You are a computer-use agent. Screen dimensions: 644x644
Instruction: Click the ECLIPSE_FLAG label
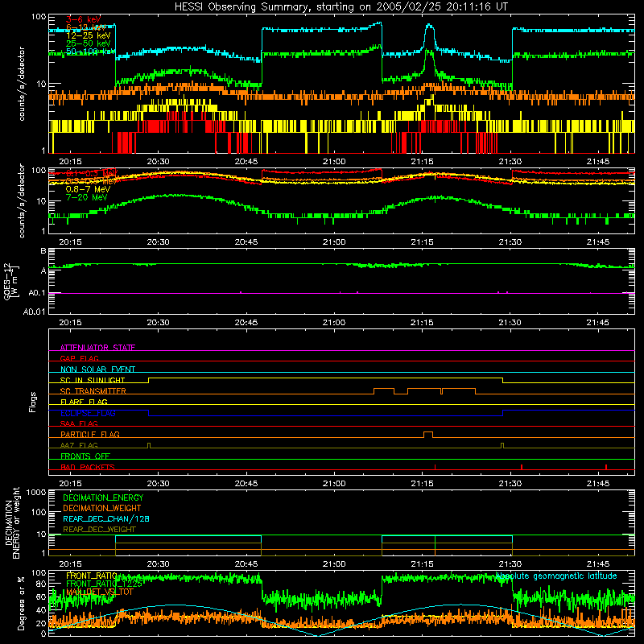click(88, 413)
